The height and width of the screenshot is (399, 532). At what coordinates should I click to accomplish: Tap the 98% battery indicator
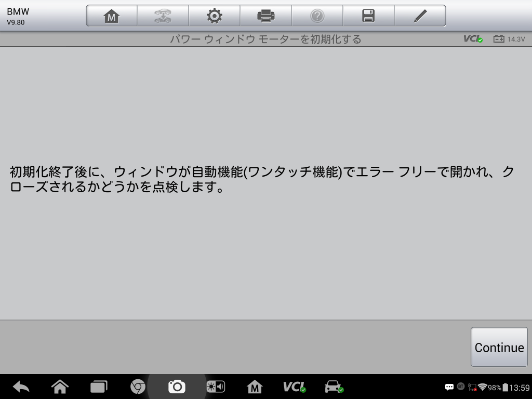(x=498, y=388)
